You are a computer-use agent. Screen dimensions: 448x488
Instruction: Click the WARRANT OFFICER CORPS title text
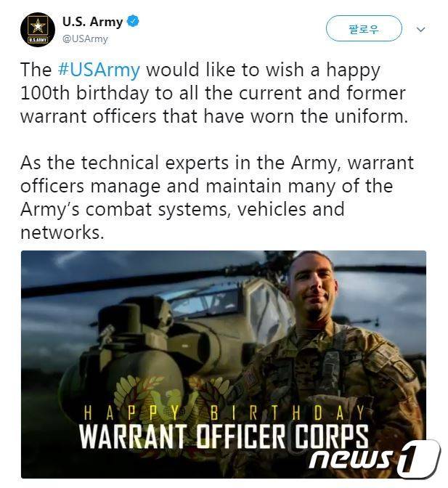pyautogui.click(x=224, y=437)
